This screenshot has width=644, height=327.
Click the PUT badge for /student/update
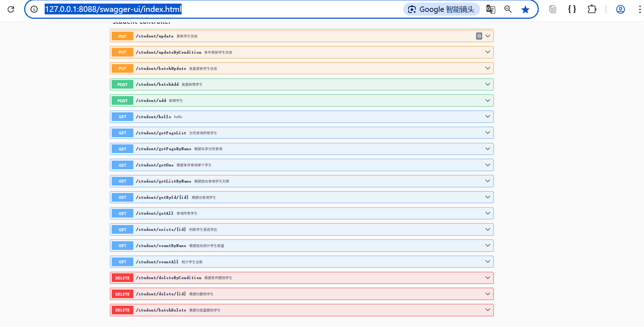click(x=123, y=36)
